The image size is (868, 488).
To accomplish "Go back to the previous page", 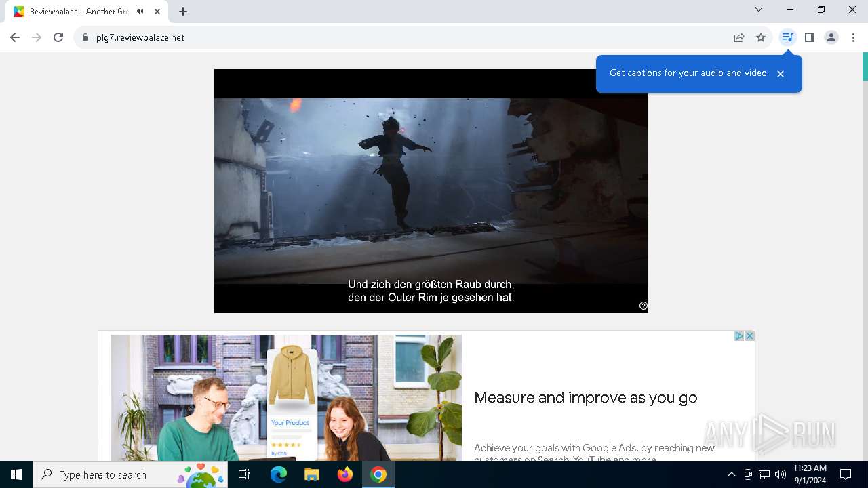I will pos(15,37).
